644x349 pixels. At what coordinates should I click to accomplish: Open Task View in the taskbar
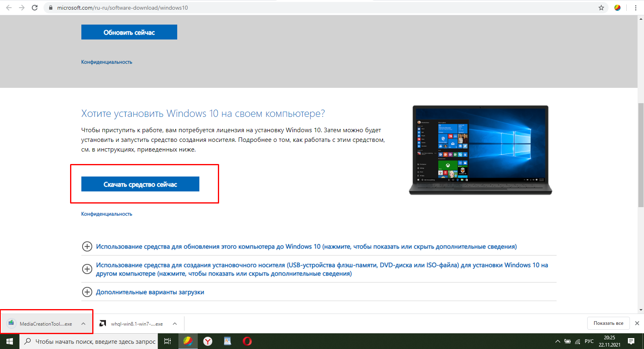click(x=168, y=341)
